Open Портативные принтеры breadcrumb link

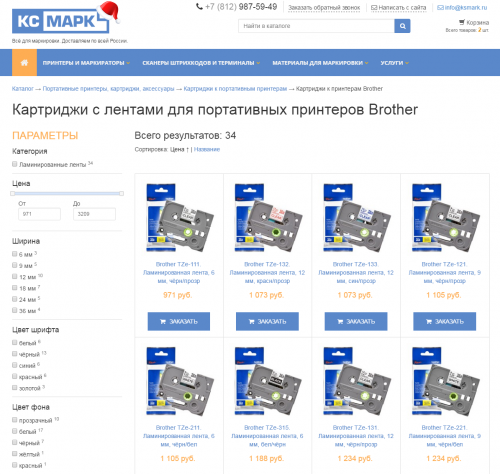pos(108,89)
